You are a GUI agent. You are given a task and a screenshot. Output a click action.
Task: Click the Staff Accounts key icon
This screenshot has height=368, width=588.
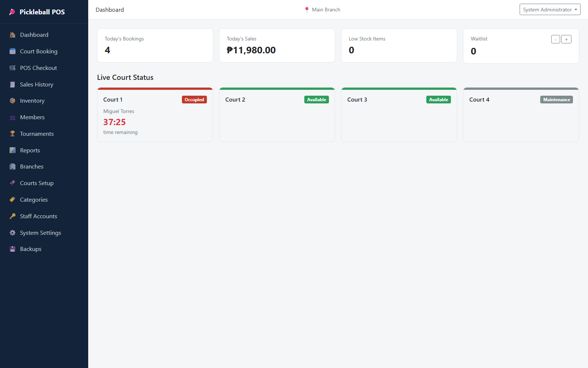pos(12,216)
